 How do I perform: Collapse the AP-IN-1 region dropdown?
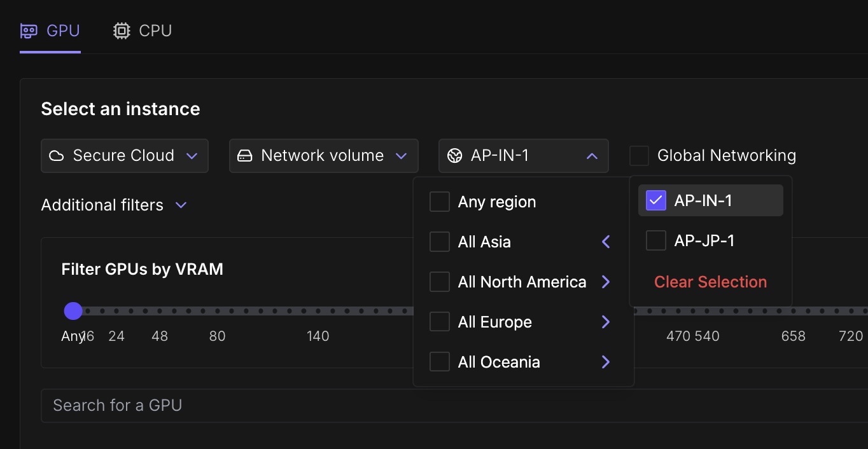523,156
